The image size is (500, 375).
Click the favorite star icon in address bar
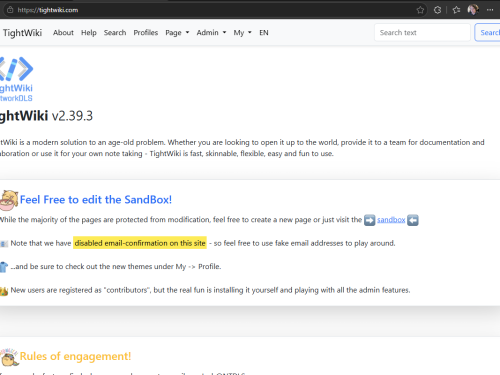tap(420, 10)
